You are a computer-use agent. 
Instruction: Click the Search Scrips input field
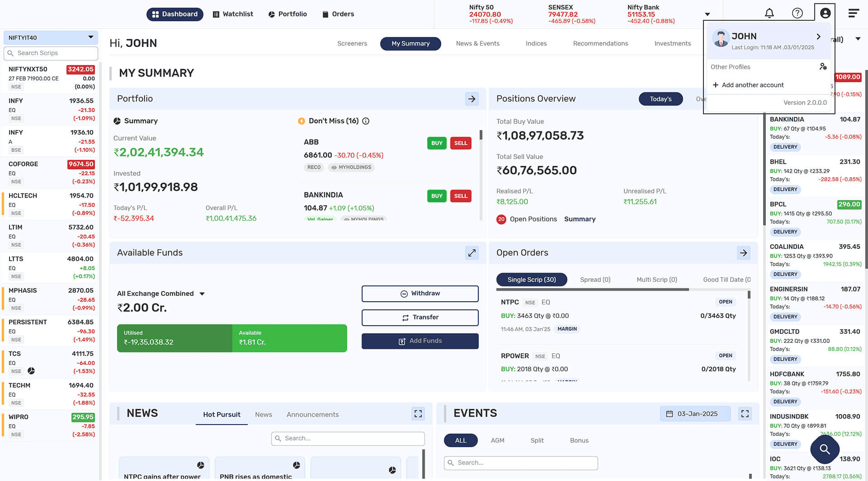(51, 53)
